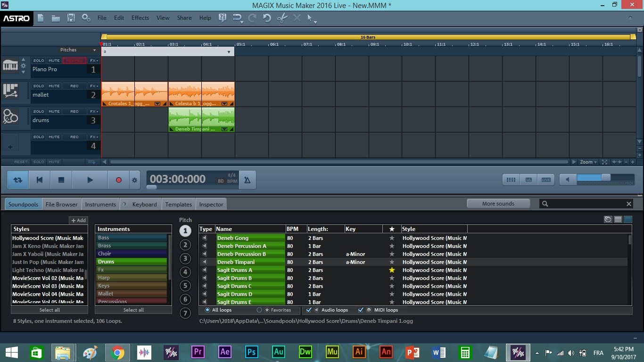Screen dimensions: 644x362
Task: Open recording settings gear beside record
Action: click(x=135, y=180)
